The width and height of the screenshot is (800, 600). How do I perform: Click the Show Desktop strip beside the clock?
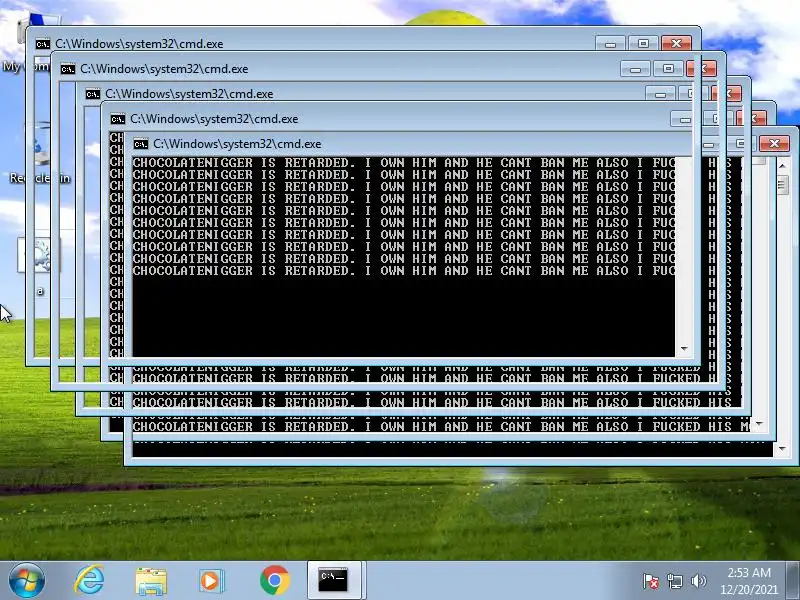793,581
